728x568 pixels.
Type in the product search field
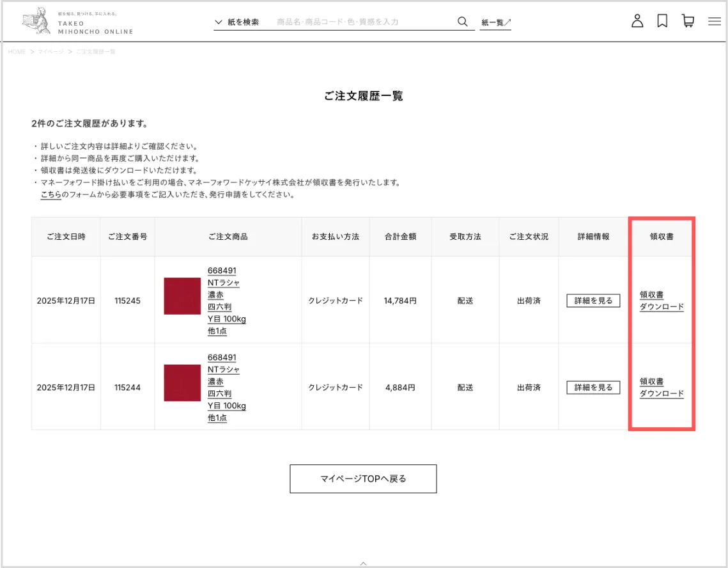point(361,22)
